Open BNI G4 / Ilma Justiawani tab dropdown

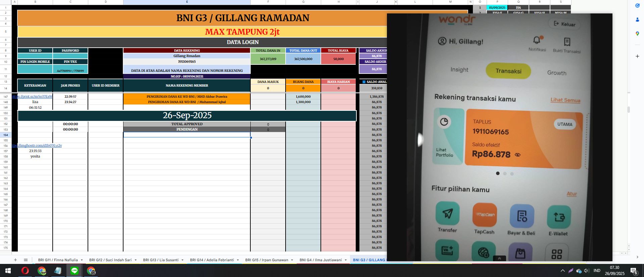point(346,260)
